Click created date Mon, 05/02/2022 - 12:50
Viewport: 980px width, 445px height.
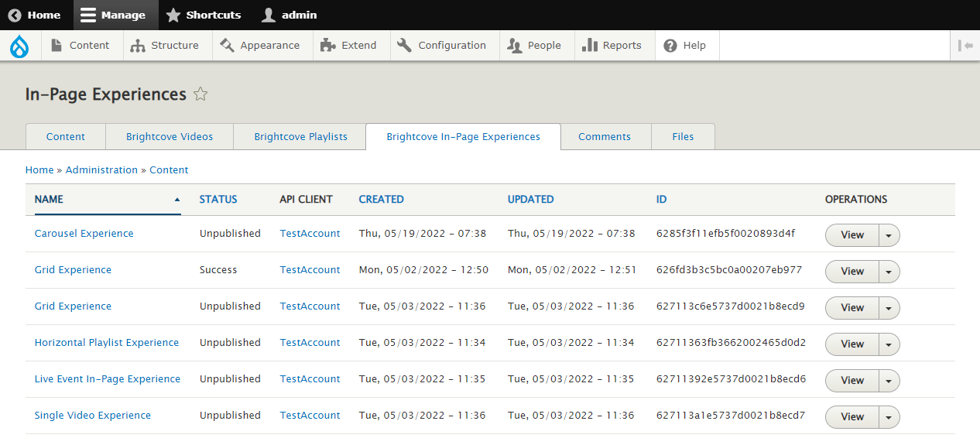pos(423,270)
